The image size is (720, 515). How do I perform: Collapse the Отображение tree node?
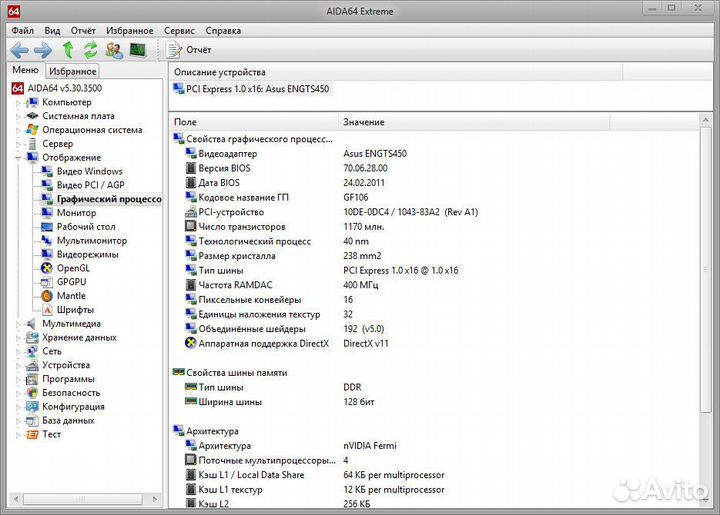tap(18, 158)
